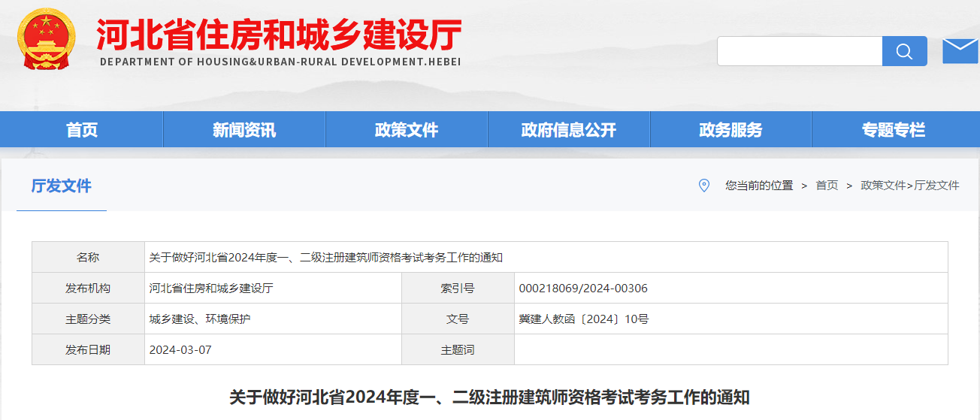Open 政府信息公开 menu item
The height and width of the screenshot is (420, 980).
[x=569, y=130]
